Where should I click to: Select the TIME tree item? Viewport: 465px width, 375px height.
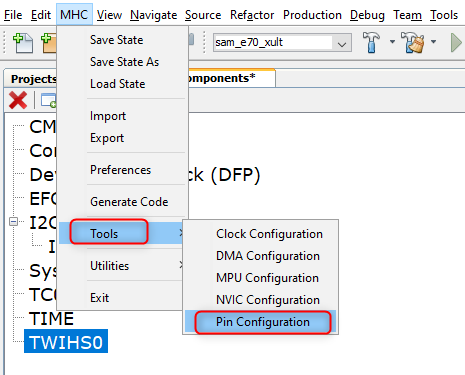(51, 318)
